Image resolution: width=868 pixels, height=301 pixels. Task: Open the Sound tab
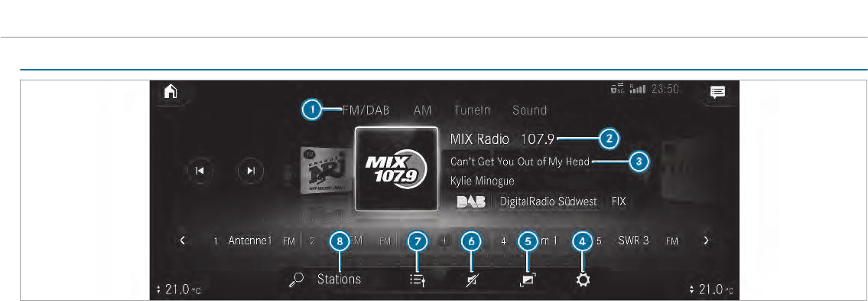pos(530,110)
